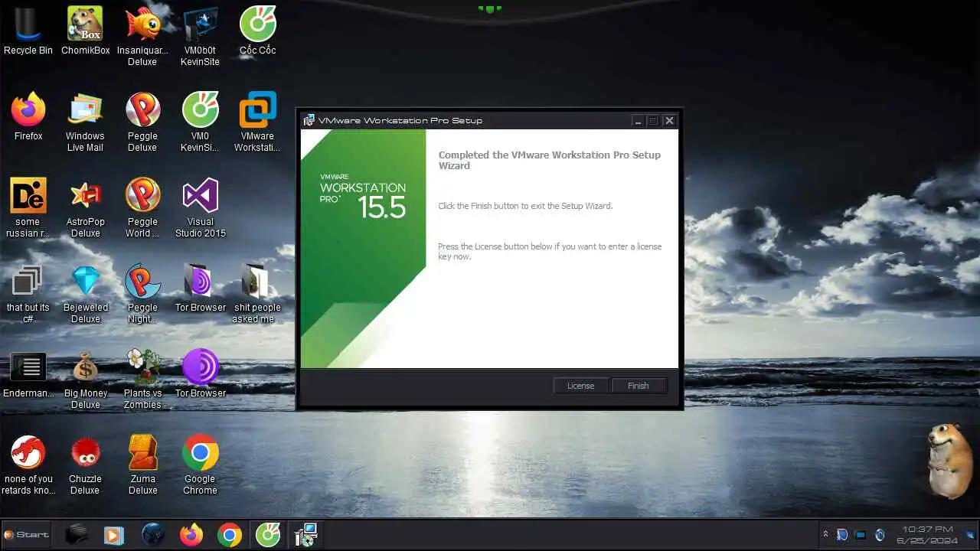Screen dimensions: 980x551
Task: Launch the AstroPop Deluxe desktop shortcut
Action: [x=86, y=209]
